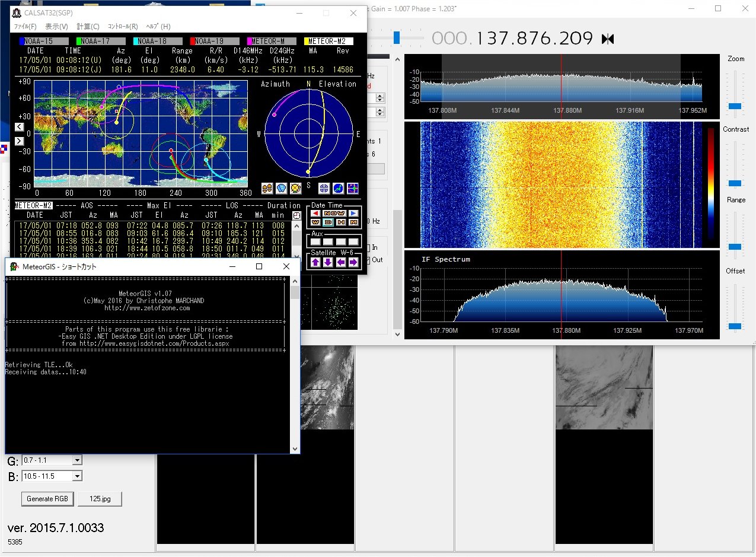
Task: Open the G channel dropdown
Action: [x=76, y=460]
